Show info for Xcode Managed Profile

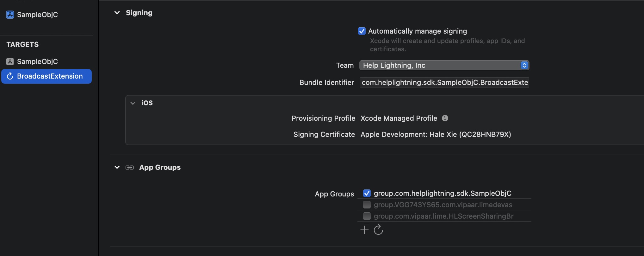(445, 118)
